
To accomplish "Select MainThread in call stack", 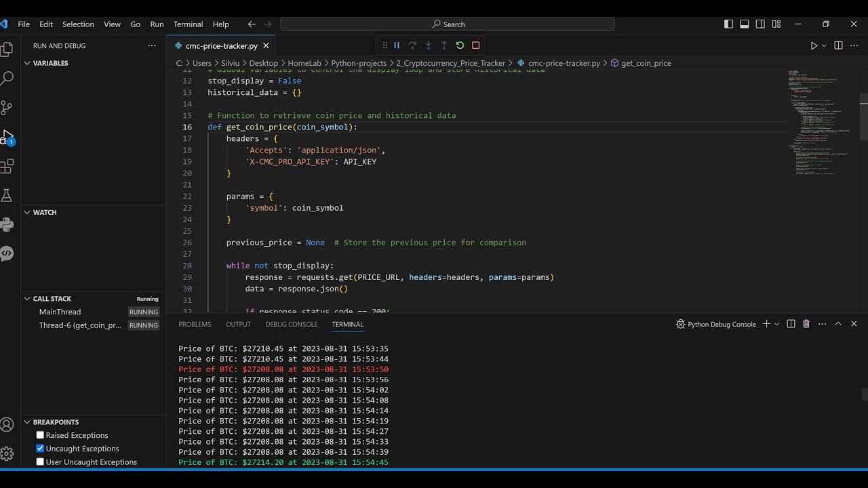I will (60, 312).
